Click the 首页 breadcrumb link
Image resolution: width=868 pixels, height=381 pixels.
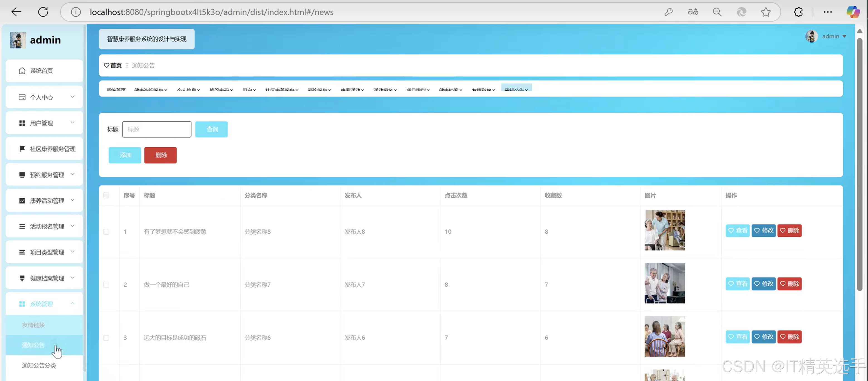click(113, 65)
